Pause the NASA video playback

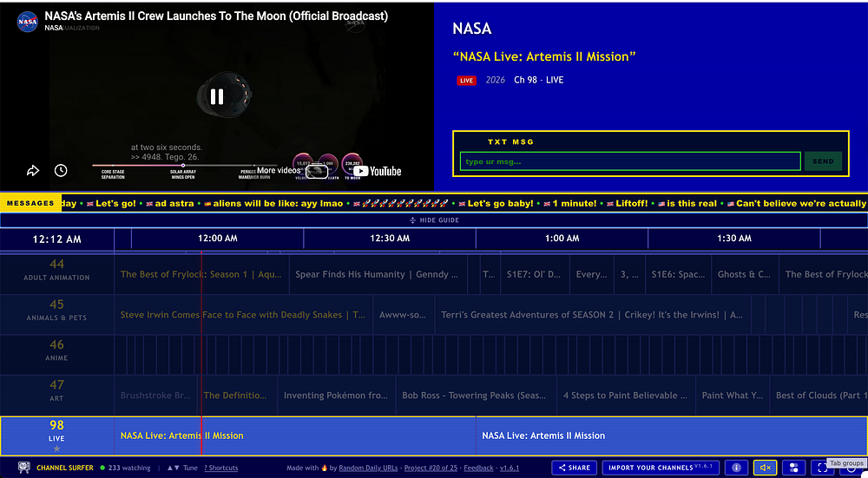point(216,97)
